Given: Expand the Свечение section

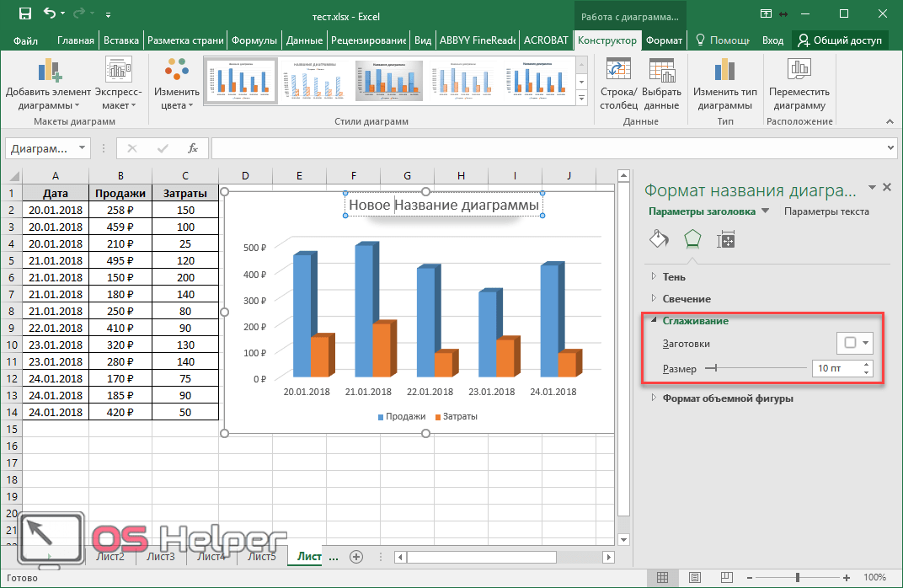Looking at the screenshot, I should click(686, 299).
